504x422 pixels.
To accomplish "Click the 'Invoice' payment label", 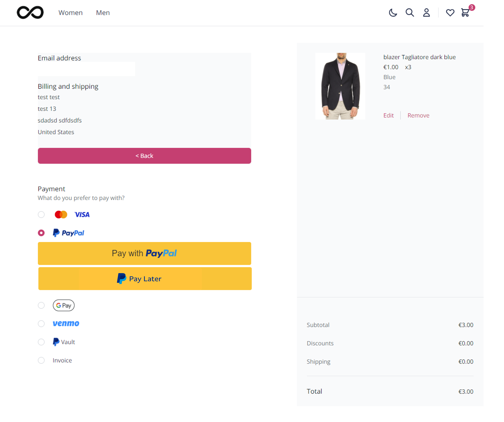I will click(x=62, y=360).
